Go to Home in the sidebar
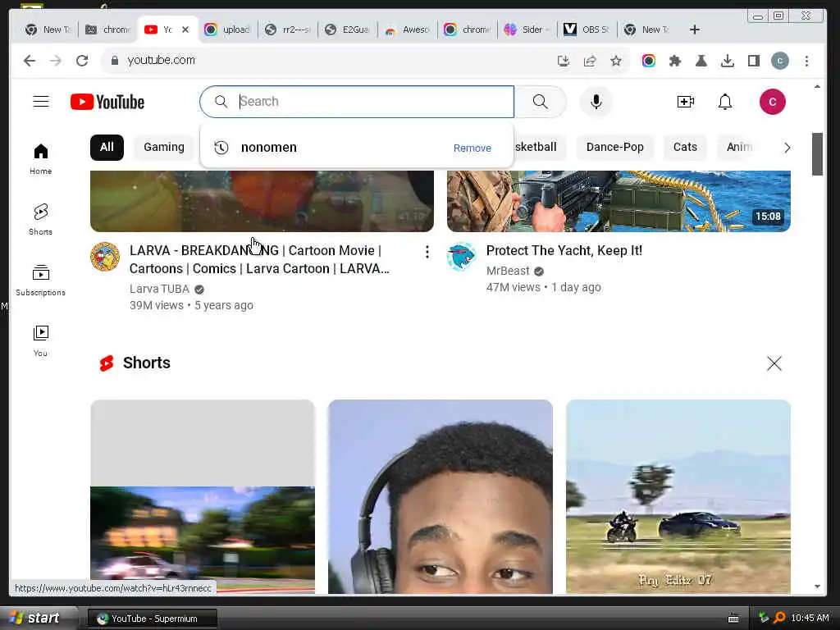The height and width of the screenshot is (630, 840). (41, 159)
